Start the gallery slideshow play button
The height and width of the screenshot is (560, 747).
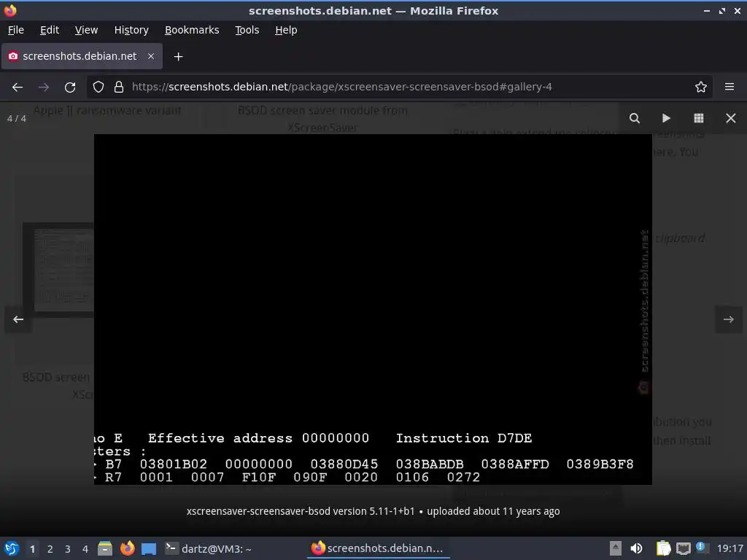[666, 118]
